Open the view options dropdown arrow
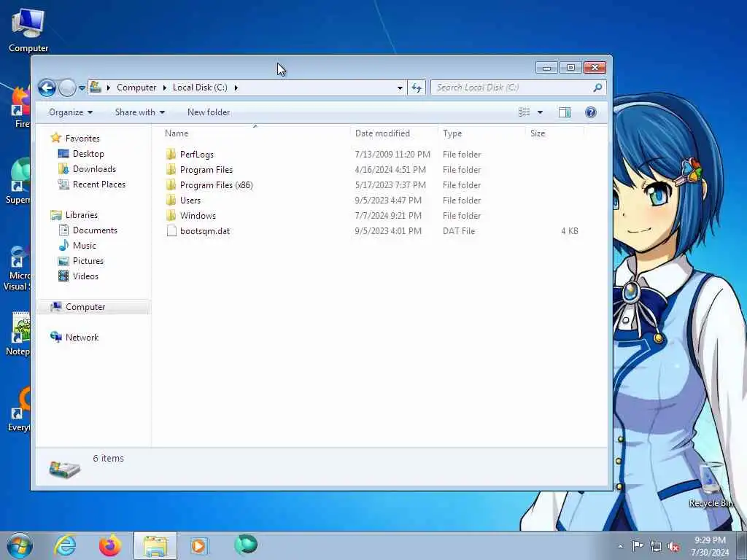The image size is (747, 560). point(541,112)
